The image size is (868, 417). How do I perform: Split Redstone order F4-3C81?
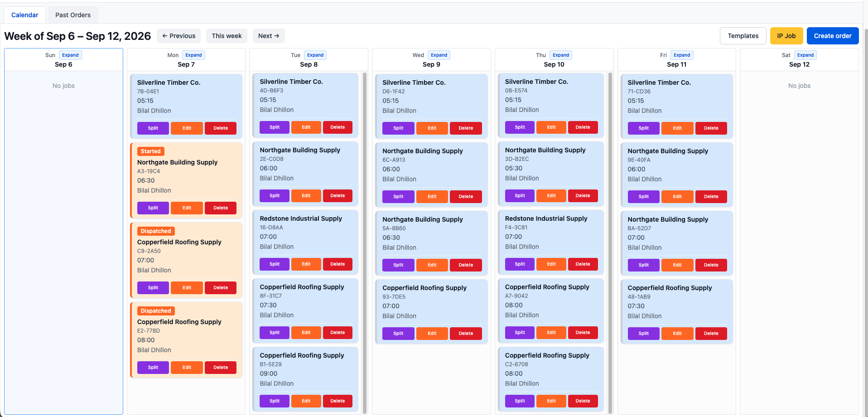point(520,264)
